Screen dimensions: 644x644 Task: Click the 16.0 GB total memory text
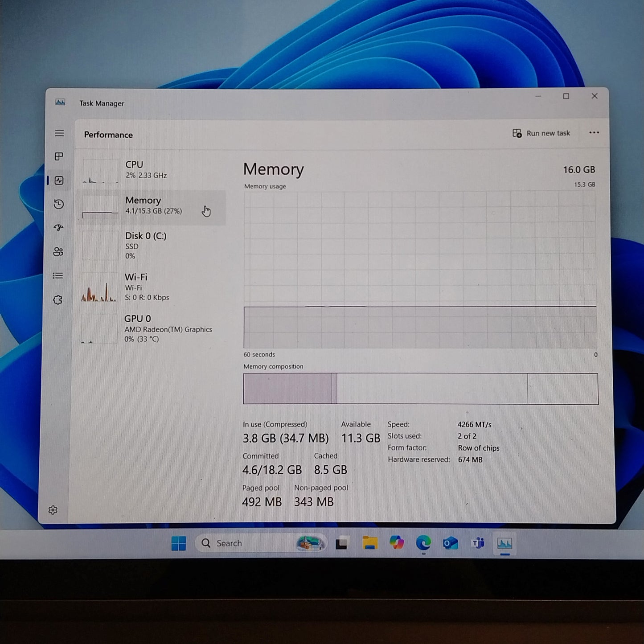click(x=579, y=170)
